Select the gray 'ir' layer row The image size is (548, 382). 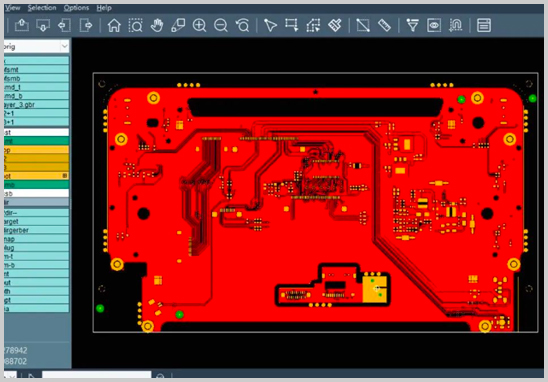36,202
